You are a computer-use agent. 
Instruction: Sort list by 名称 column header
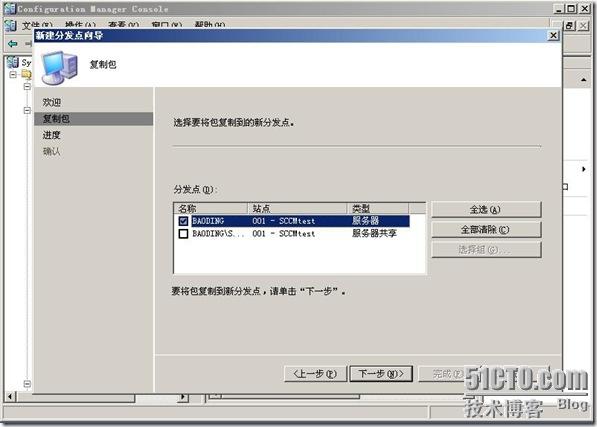[211, 208]
